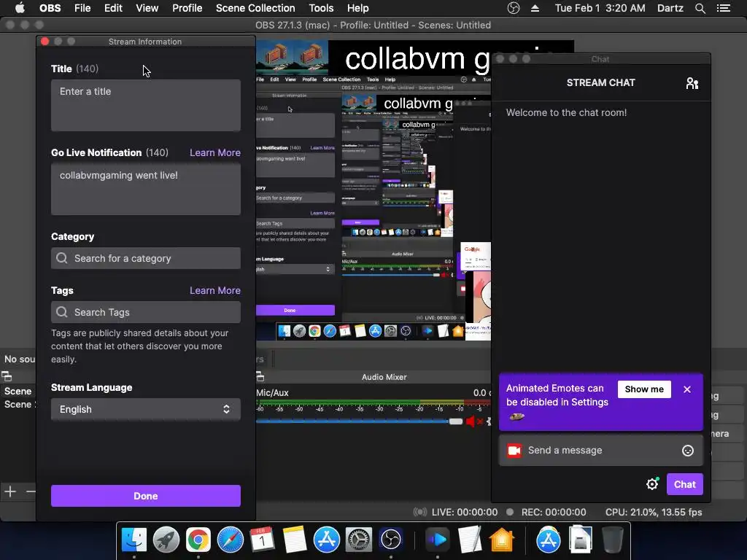Open the blue play-arrow app in the dock
Image resolution: width=747 pixels, height=560 pixels.
pos(437,540)
